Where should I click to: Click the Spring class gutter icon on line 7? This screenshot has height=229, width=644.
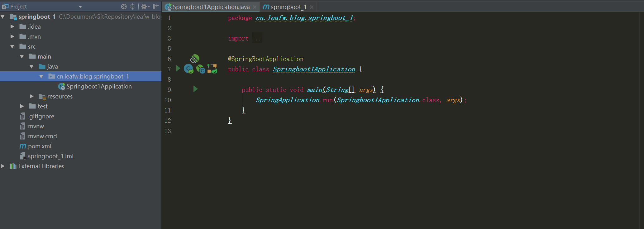[x=188, y=69]
